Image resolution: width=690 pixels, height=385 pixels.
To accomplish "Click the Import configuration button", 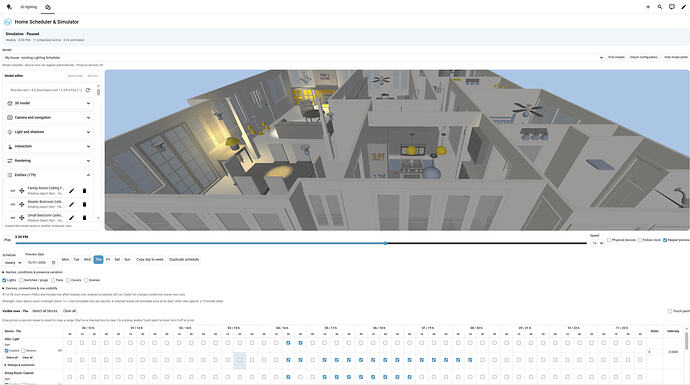I will [x=644, y=57].
